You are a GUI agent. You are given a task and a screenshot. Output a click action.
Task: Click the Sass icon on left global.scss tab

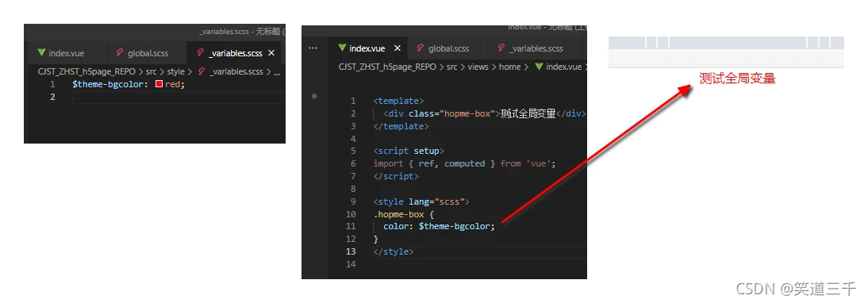[120, 53]
